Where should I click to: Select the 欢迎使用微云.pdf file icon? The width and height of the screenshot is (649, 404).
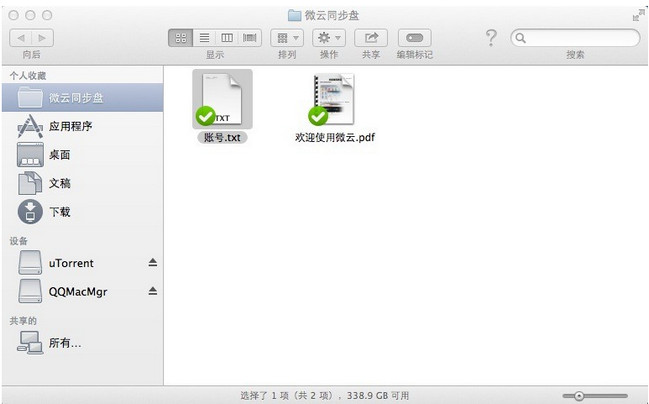click(x=334, y=99)
